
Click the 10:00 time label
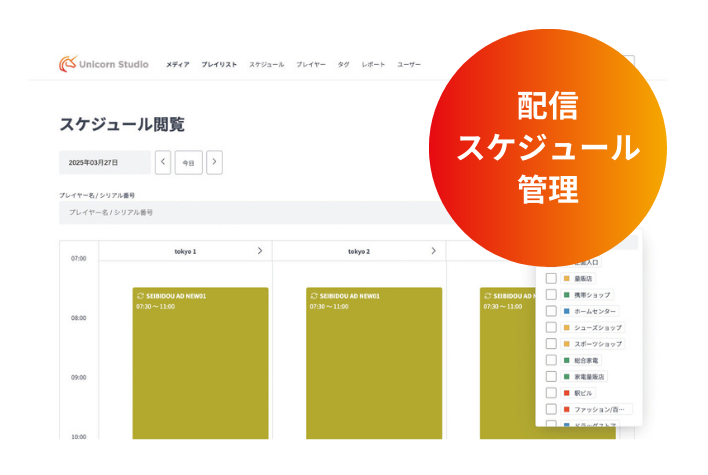pos(79,436)
